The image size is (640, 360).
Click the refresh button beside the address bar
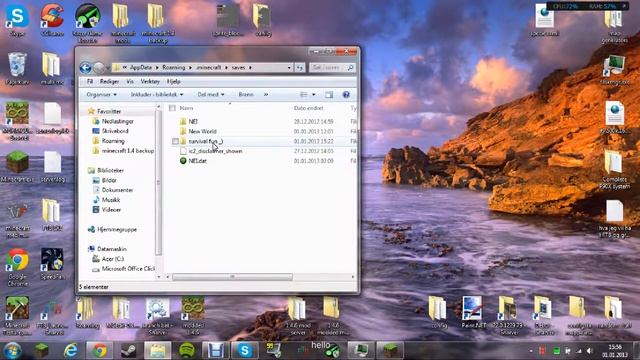[x=300, y=68]
